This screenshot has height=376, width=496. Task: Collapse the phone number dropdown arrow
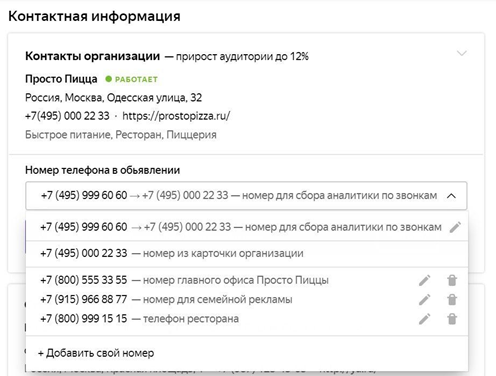point(451,196)
